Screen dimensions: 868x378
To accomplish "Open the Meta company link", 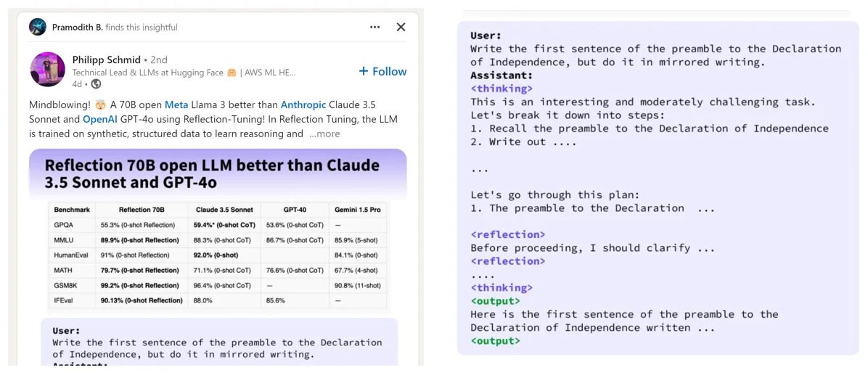I will [176, 105].
